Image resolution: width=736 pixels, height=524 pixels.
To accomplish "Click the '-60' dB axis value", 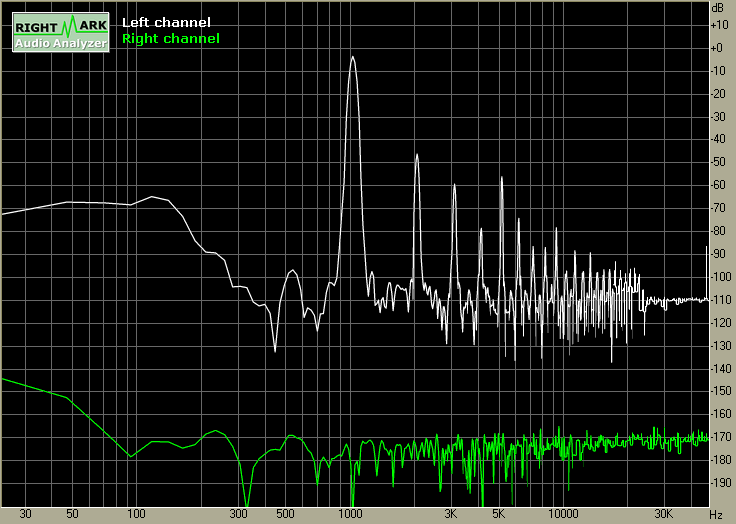I will click(x=719, y=185).
